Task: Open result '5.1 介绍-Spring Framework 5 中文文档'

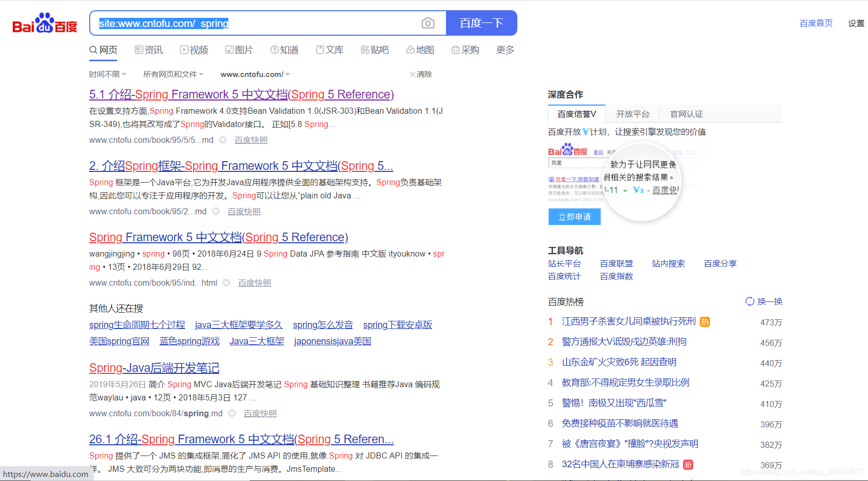Action: (242, 94)
